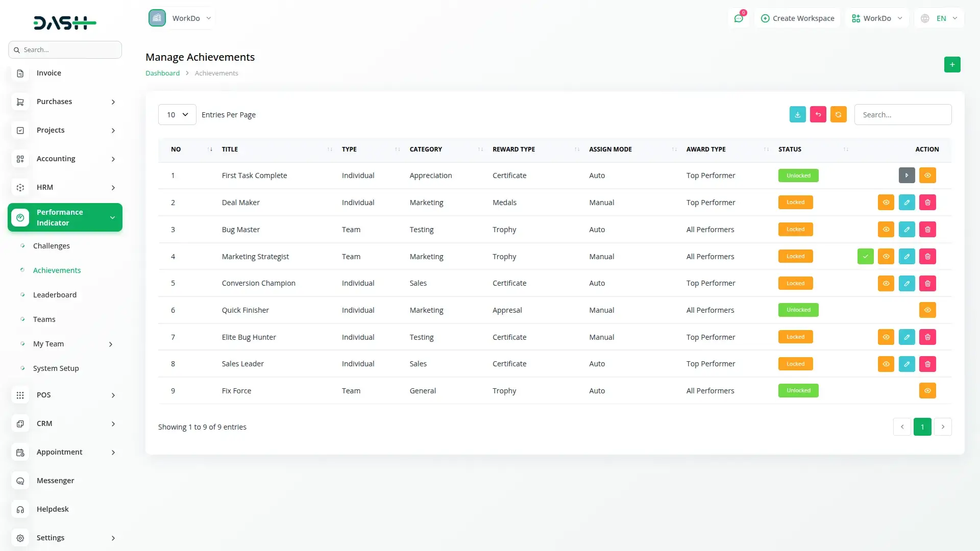The width and height of the screenshot is (980, 551).
Task: Open the entries per page dropdown
Action: 177,115
